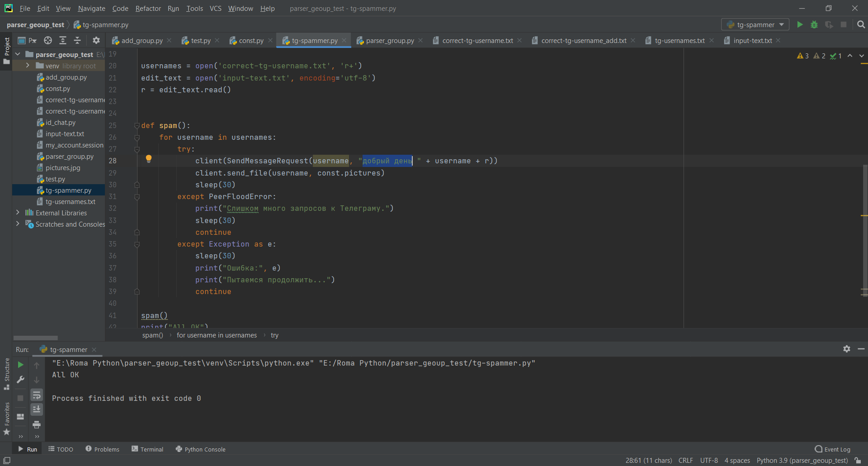This screenshot has width=868, height=466.
Task: Toggle code folding marker at def spam line
Action: coord(137,126)
